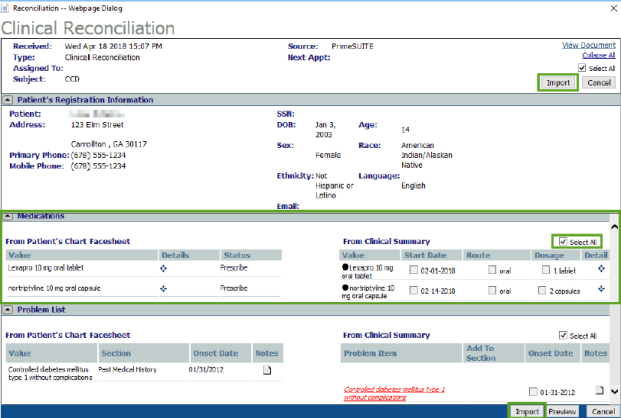Collapse Patient's Registration Information section
Image resolution: width=621 pixels, height=418 pixels.
point(8,100)
